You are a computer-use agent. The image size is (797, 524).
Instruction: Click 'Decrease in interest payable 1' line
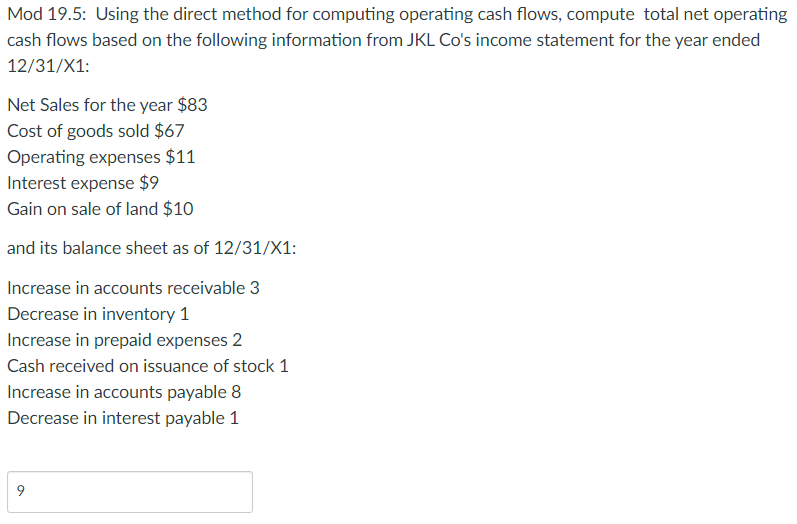pyautogui.click(x=123, y=418)
